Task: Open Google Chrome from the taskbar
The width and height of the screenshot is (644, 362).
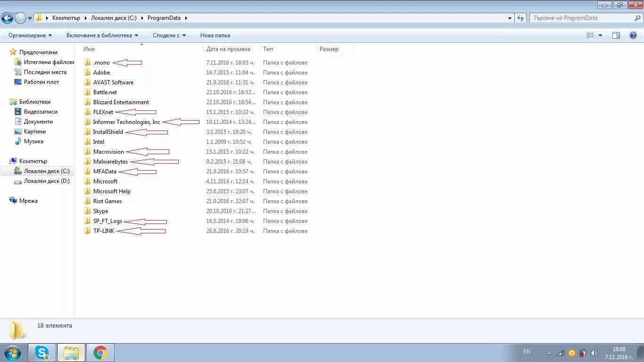Action: pos(100,353)
